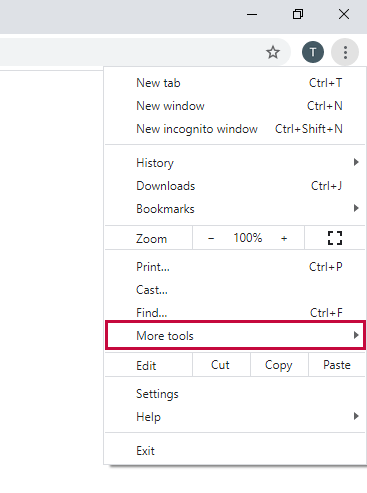Open the More tools submenu
The width and height of the screenshot is (367, 493).
235,335
